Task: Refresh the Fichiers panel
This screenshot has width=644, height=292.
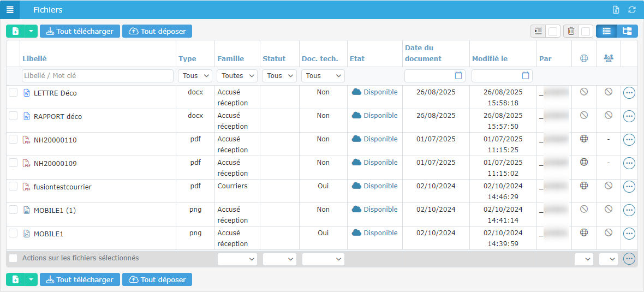Action: tap(632, 10)
